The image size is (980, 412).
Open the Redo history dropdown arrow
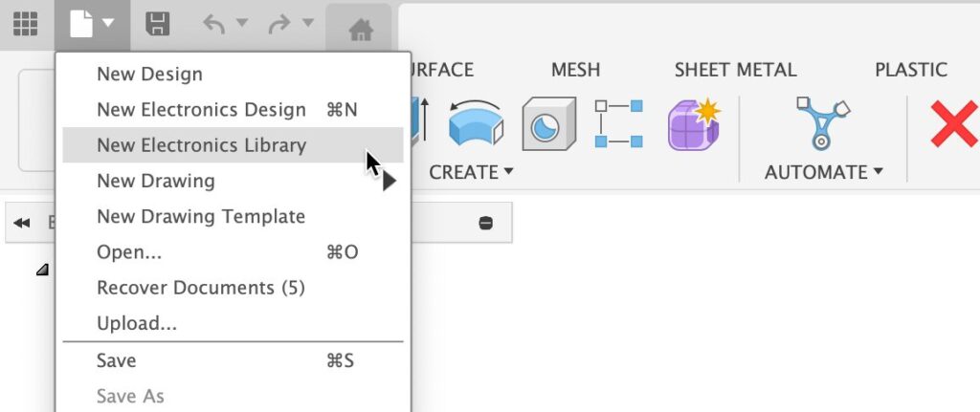pyautogui.click(x=306, y=23)
